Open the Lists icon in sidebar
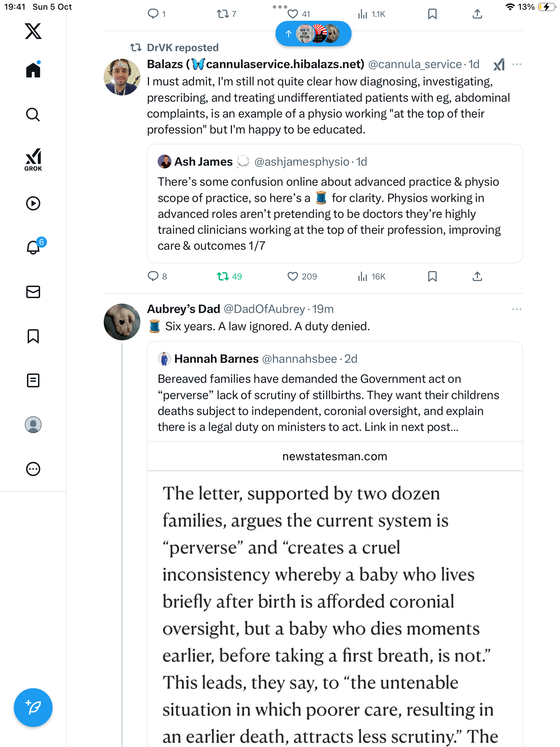Viewport: 560px width, 747px height. click(x=33, y=380)
